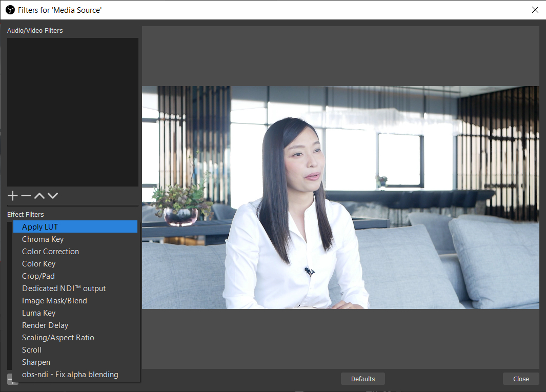546x392 pixels.
Task: Move selected filter down in order
Action: (52, 195)
